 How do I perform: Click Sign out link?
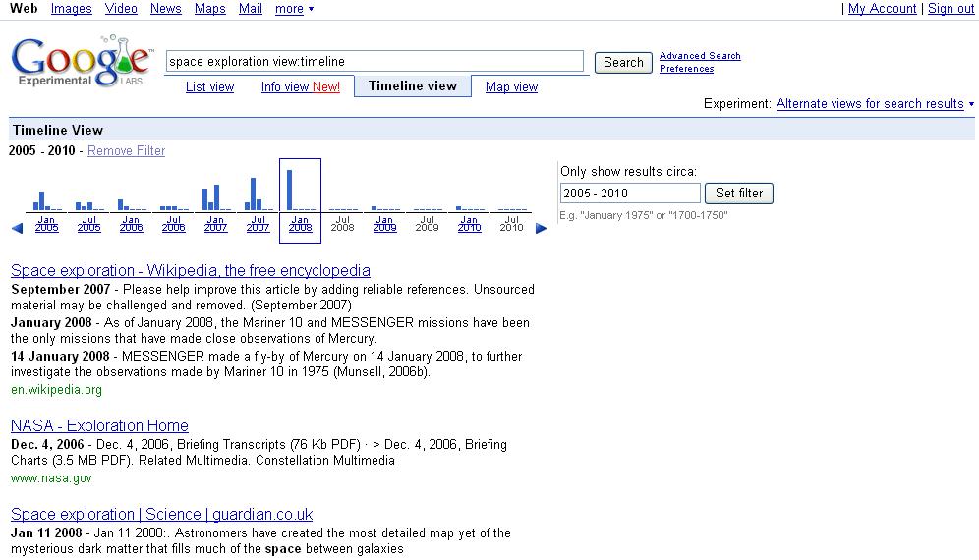[950, 9]
